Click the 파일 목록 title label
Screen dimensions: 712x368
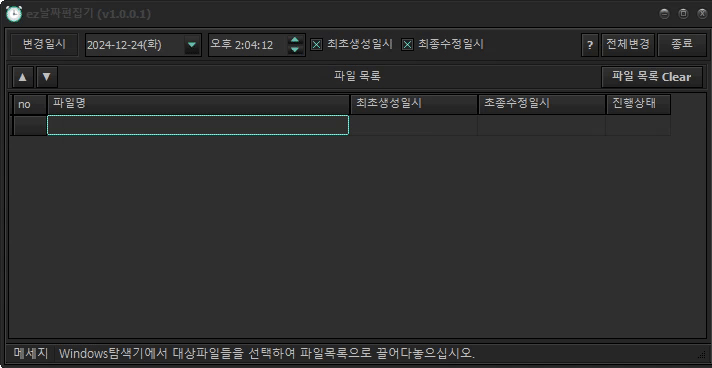coord(357,76)
